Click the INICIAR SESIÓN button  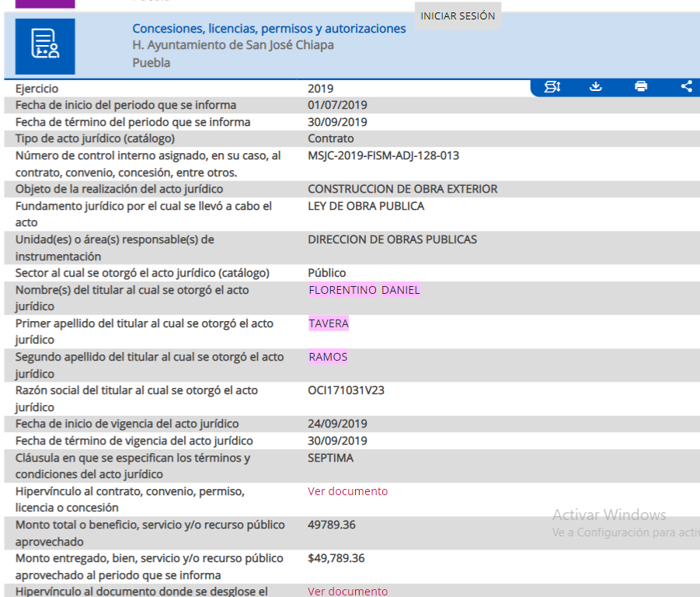[458, 16]
